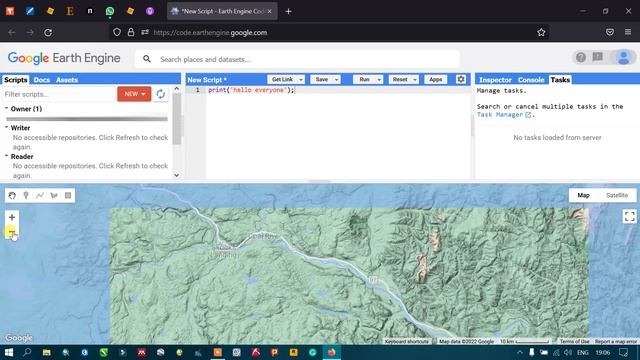Select the add marker tool
This screenshot has height=360, width=640.
click(26, 196)
